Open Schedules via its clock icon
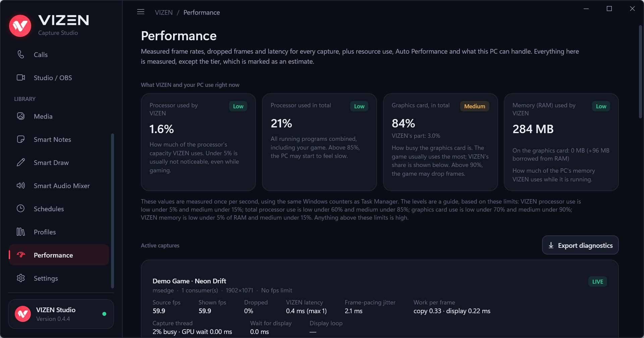 point(21,209)
